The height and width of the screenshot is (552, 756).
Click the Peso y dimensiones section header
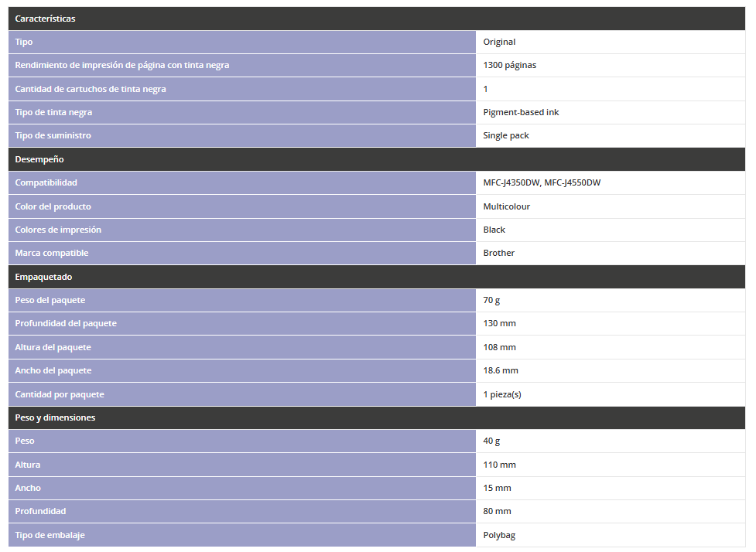tap(55, 417)
